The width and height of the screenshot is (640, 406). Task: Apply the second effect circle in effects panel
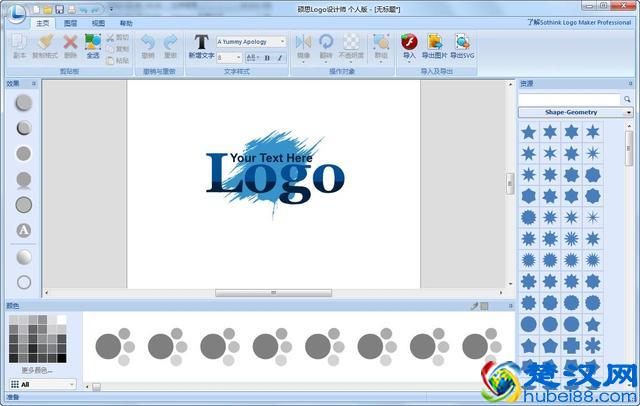point(24,128)
